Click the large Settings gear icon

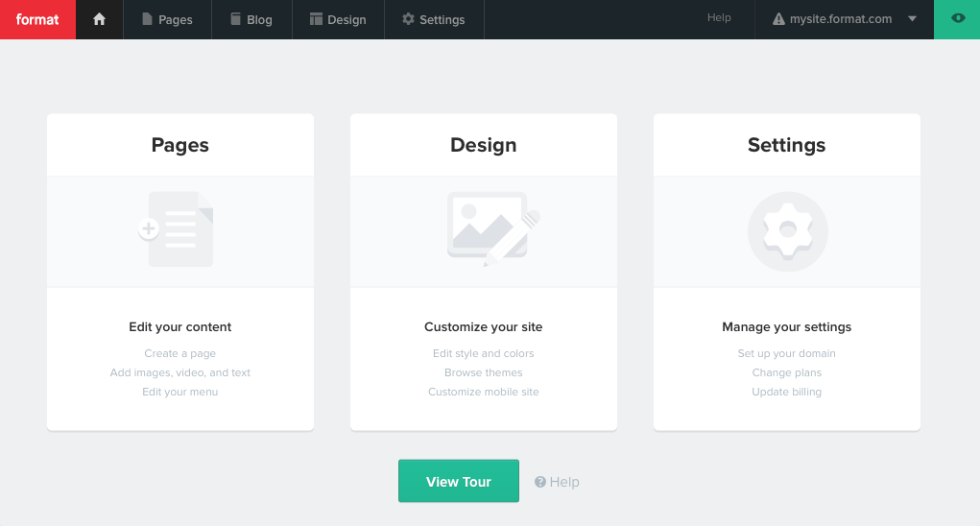(787, 230)
